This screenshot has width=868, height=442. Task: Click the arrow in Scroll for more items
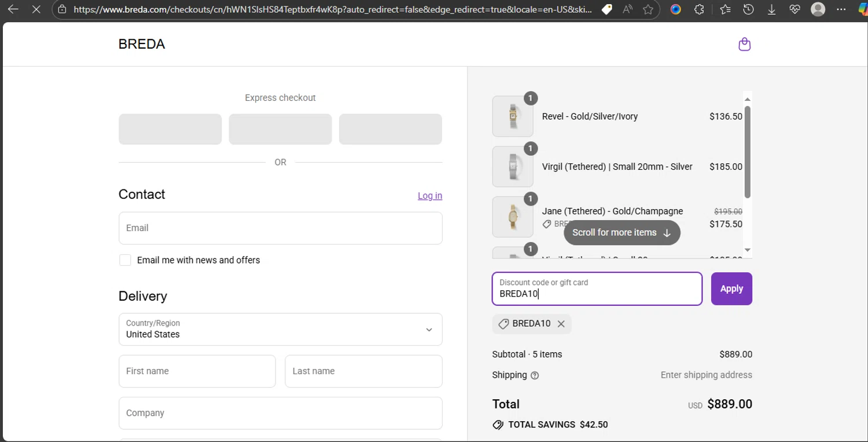pos(667,233)
